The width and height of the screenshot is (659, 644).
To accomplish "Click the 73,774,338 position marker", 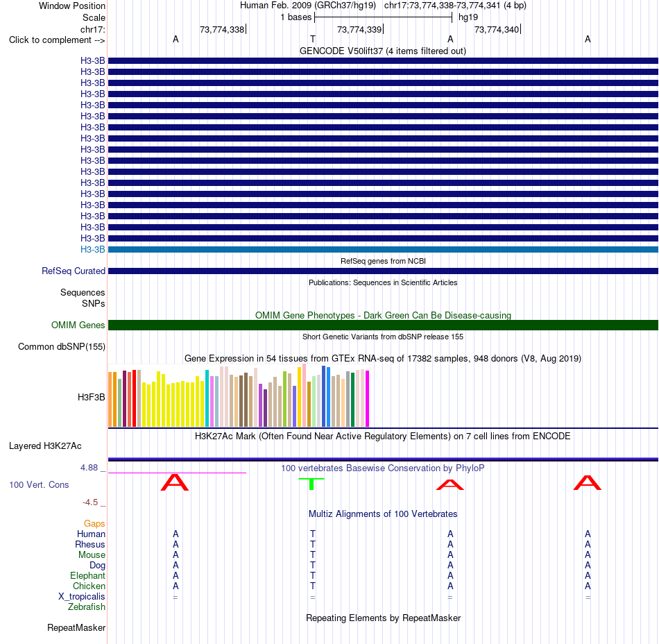I will [x=222, y=29].
